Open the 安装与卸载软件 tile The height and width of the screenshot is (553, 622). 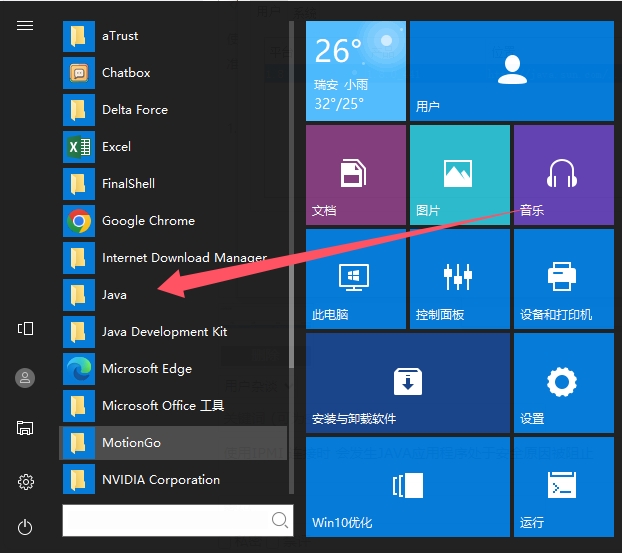pyautogui.click(x=408, y=383)
